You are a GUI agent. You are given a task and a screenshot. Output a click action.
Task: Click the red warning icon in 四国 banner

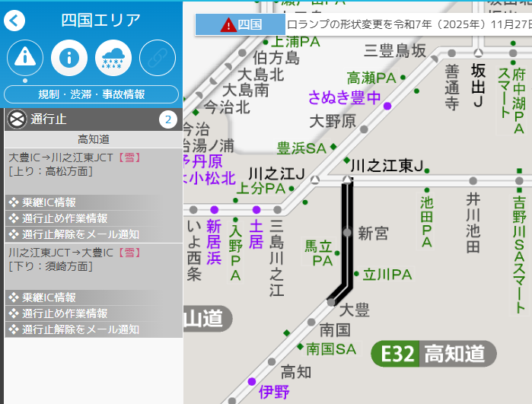228,25
